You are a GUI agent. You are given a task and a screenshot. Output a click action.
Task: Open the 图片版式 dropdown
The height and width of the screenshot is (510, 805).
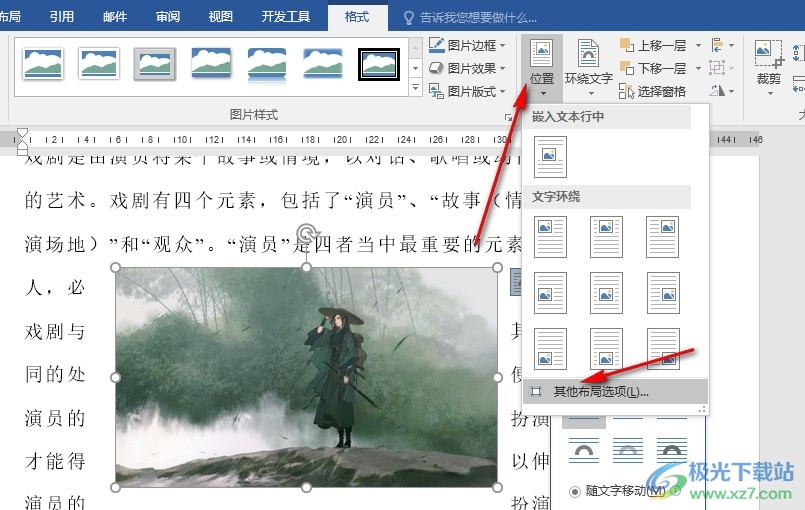click(x=467, y=91)
